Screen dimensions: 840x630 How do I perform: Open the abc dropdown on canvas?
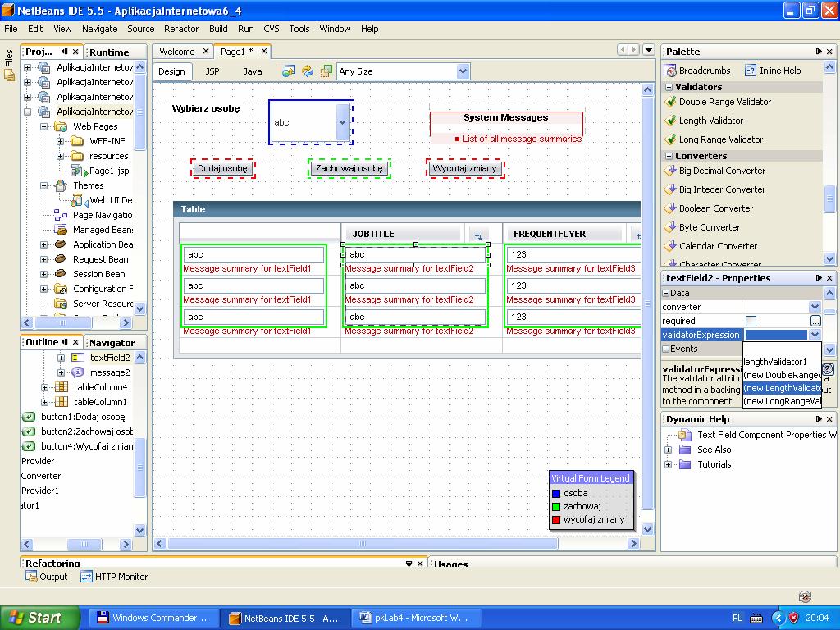tap(342, 122)
